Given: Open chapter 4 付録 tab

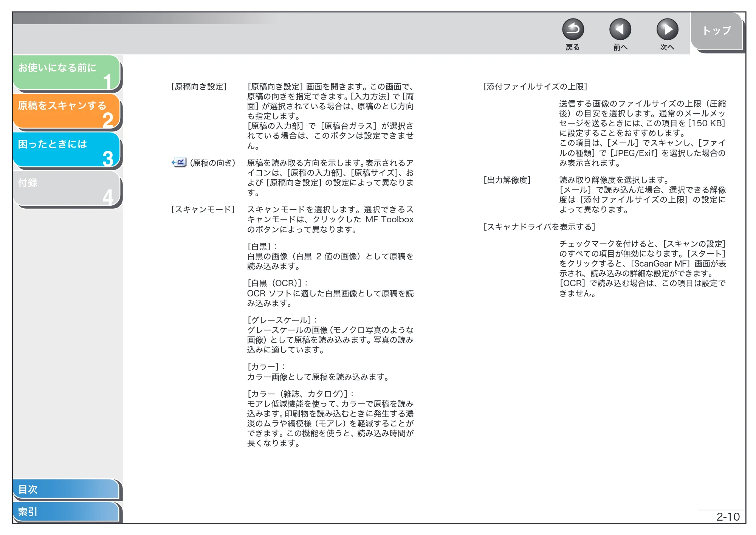Looking at the screenshot, I should tap(67, 188).
